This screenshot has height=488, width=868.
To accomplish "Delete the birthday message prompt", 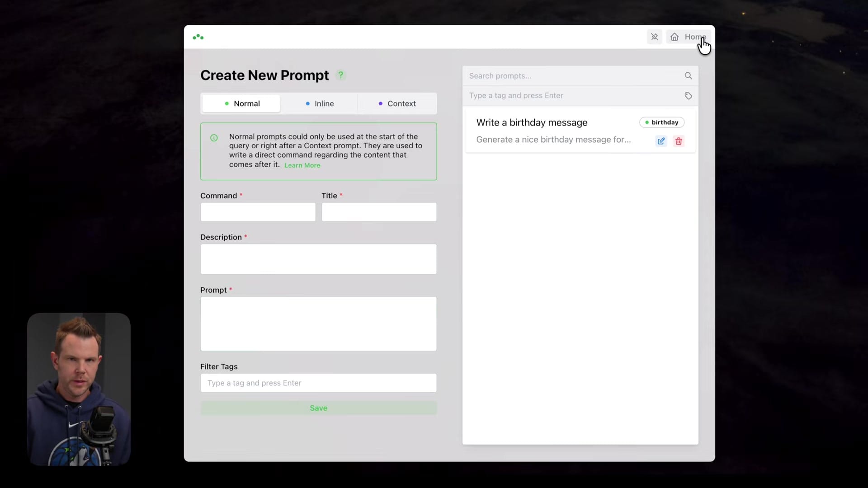I will (679, 141).
